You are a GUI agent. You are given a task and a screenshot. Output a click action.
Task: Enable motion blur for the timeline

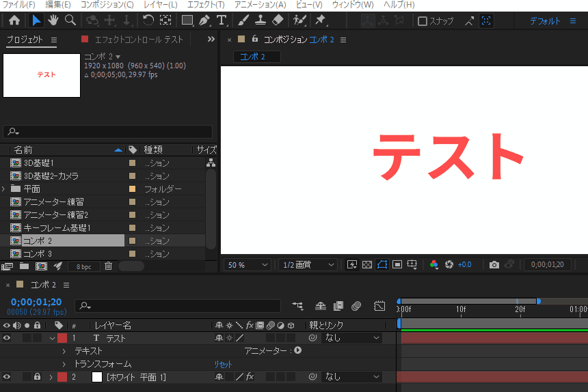(356, 306)
